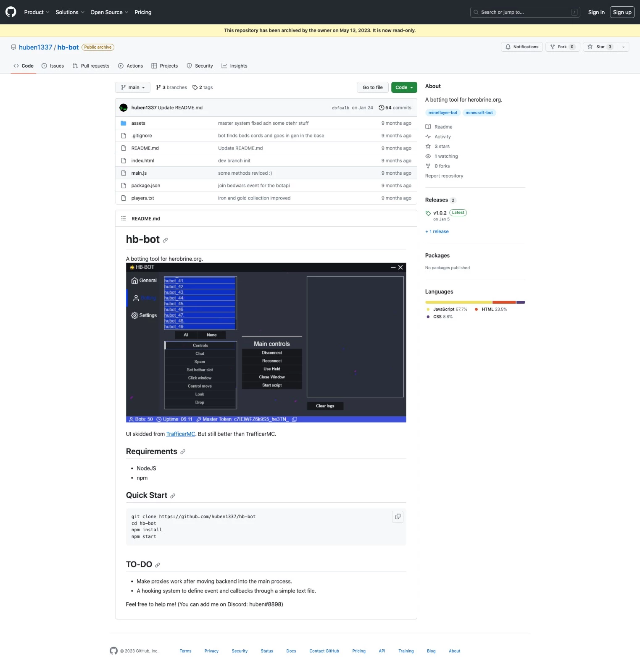Jump to Readme from About sidebar

[x=439, y=127]
